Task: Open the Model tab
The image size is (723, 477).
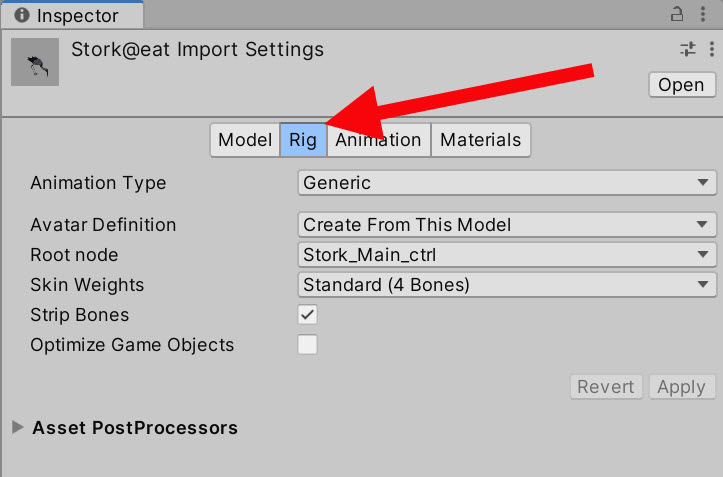Action: click(245, 140)
